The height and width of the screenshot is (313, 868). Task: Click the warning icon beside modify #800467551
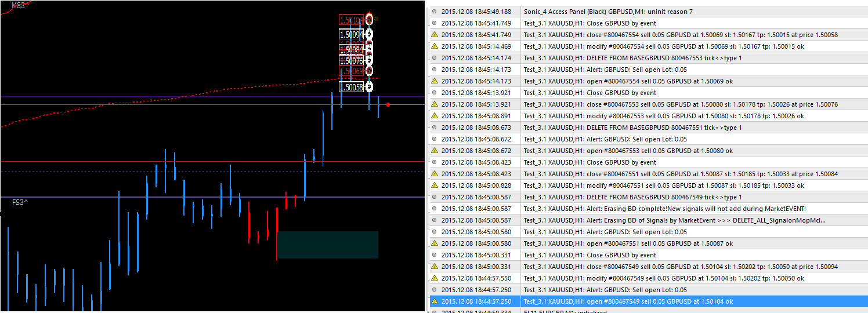[x=434, y=185]
